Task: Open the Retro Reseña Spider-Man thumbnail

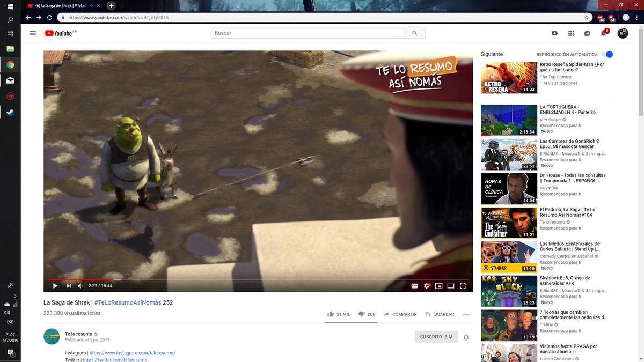Action: [x=509, y=78]
